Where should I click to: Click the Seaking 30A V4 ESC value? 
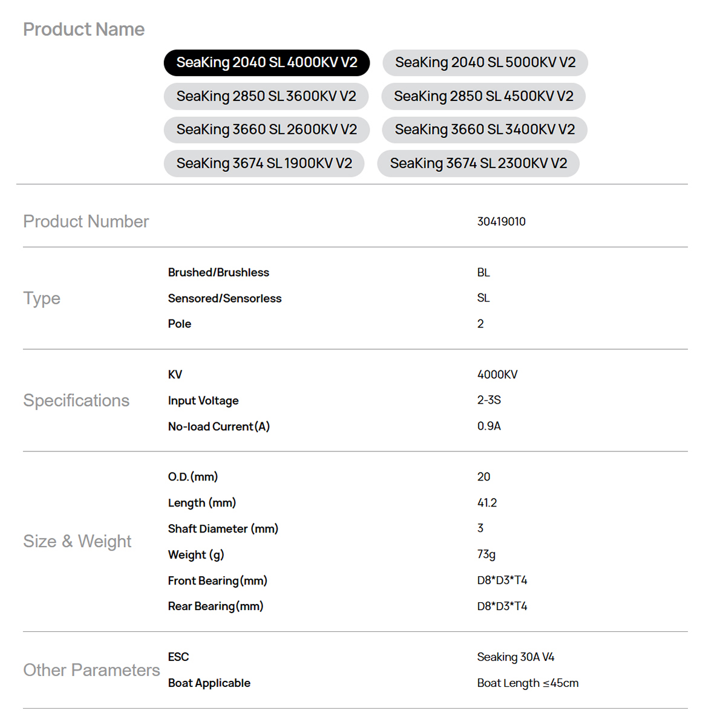(x=515, y=657)
